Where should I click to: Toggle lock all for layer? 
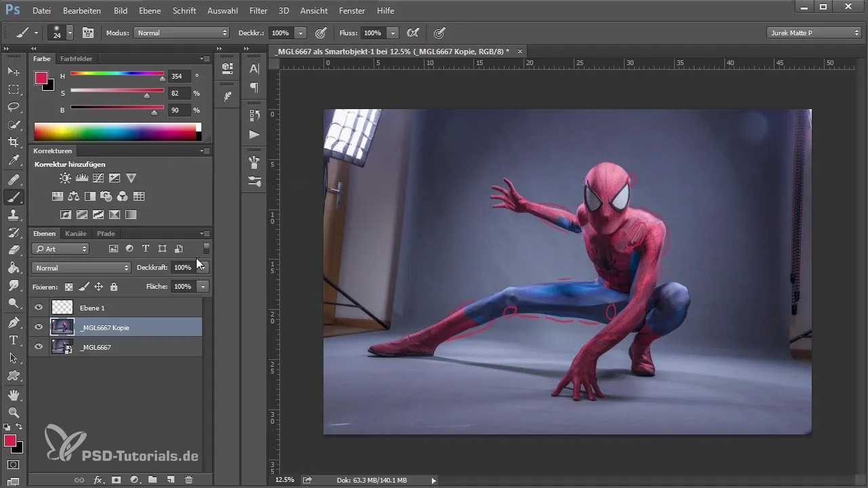[x=114, y=287]
